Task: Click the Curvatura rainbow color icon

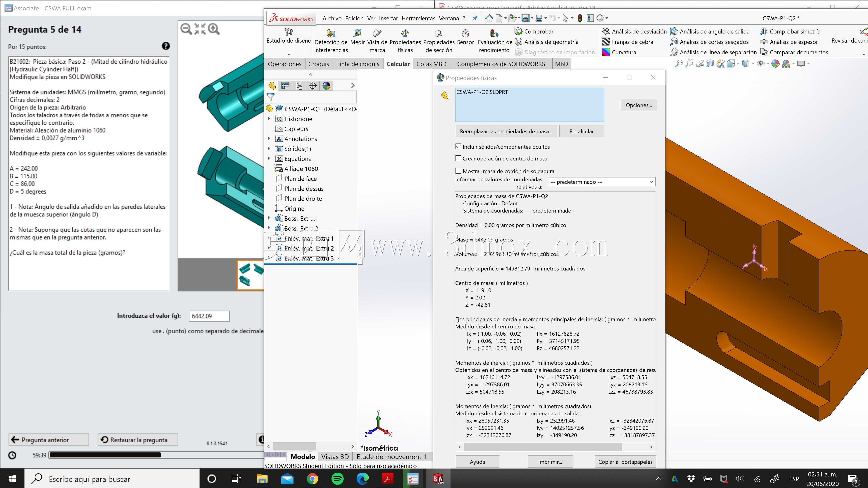Action: (606, 52)
